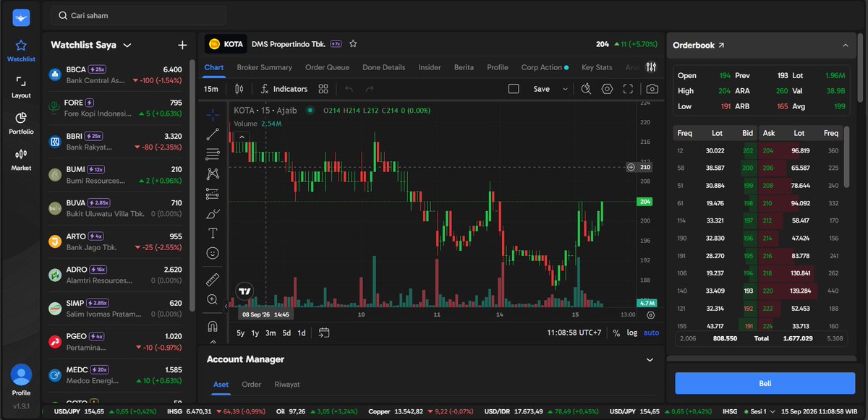
Task: Open indicator templates grid icon
Action: pos(323,89)
